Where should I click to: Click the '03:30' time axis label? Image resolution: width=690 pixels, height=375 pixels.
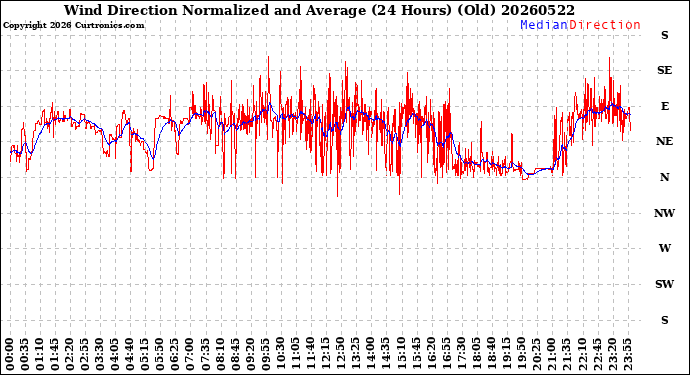coord(100,354)
